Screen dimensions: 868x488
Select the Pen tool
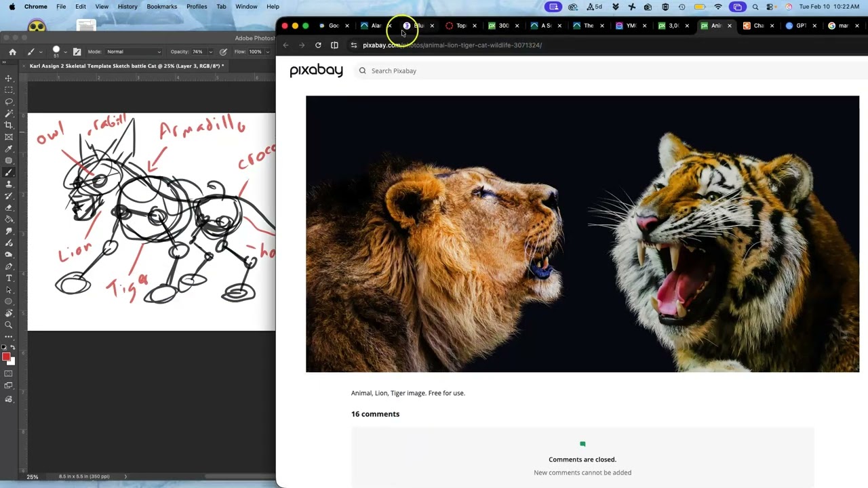pos(9,266)
